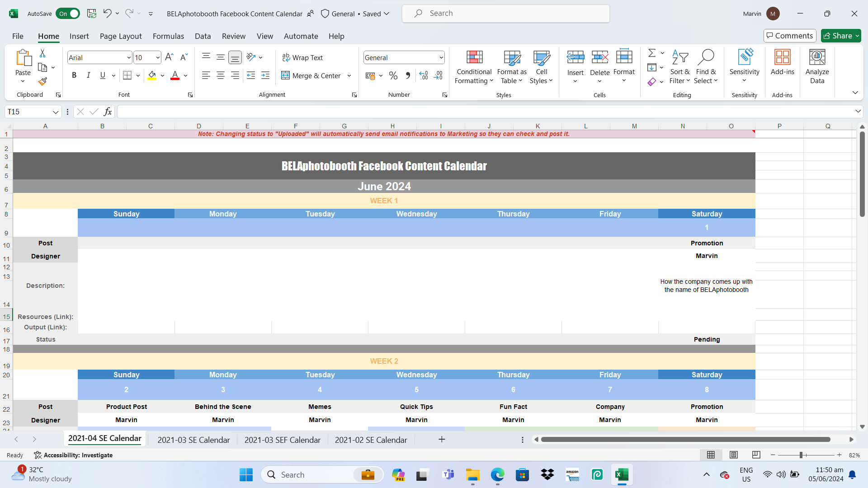Toggle Center horizontal alignment
868x488 pixels.
(221, 75)
